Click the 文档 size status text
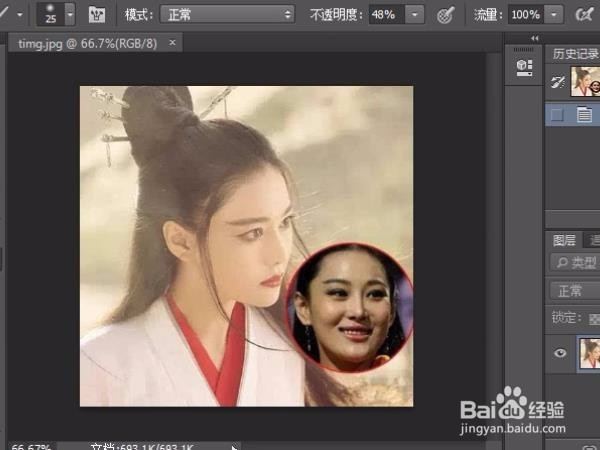The image size is (600, 450). click(142, 447)
